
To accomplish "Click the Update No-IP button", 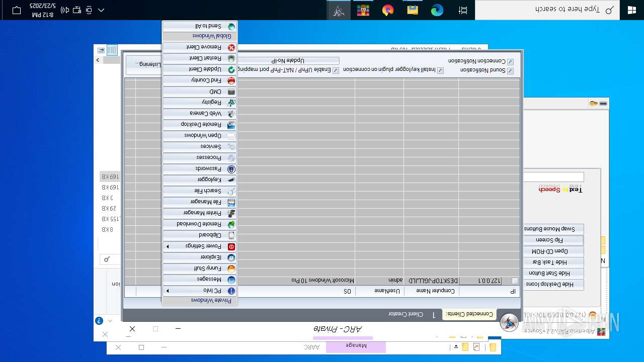I will click(288, 61).
